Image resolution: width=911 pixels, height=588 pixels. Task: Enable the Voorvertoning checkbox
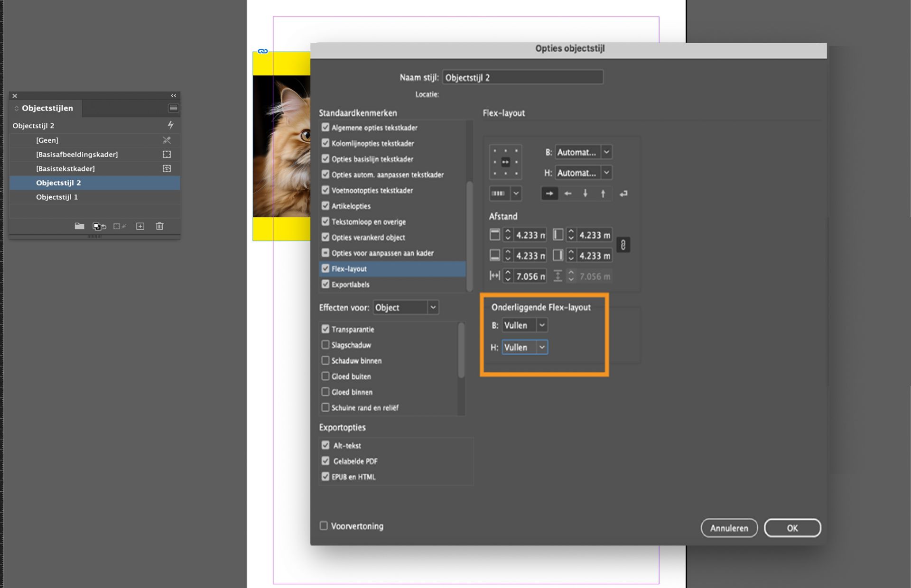(324, 525)
